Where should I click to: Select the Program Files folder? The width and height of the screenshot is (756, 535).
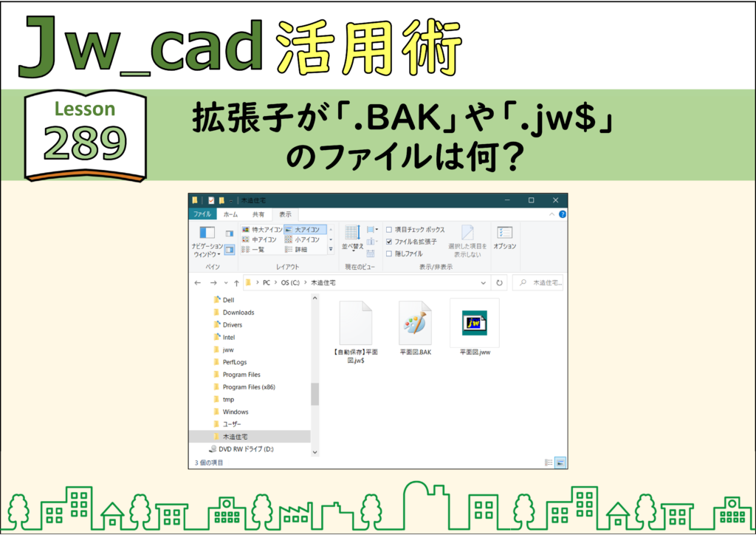tap(241, 375)
